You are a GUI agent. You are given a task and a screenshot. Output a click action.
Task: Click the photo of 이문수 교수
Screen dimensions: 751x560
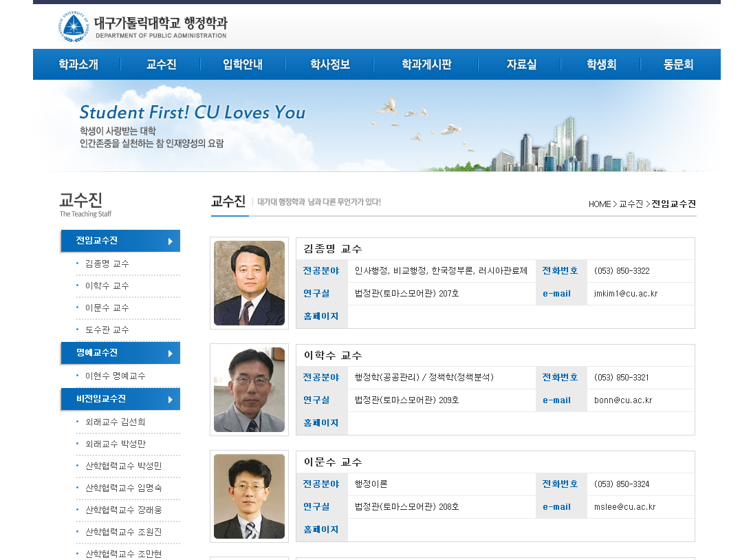pyautogui.click(x=249, y=496)
